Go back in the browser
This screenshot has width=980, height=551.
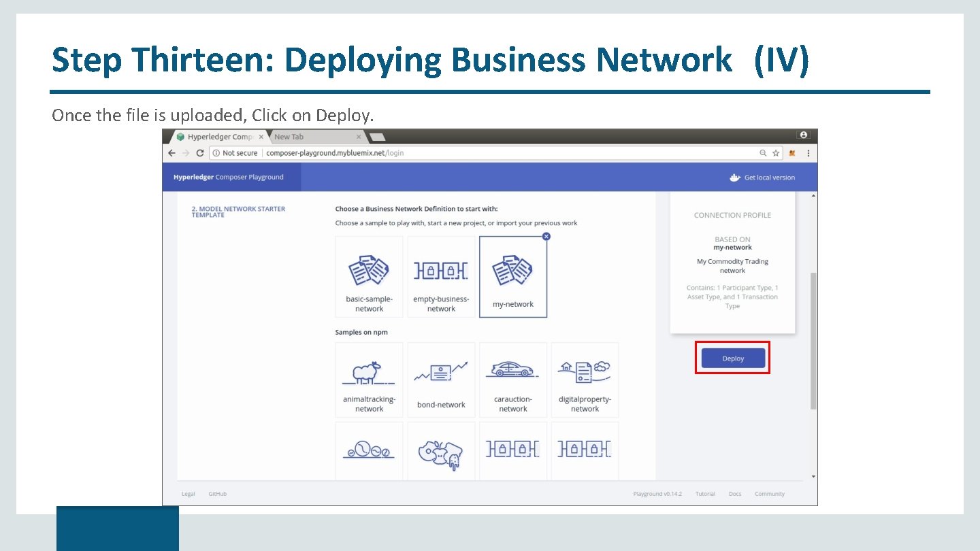(171, 153)
